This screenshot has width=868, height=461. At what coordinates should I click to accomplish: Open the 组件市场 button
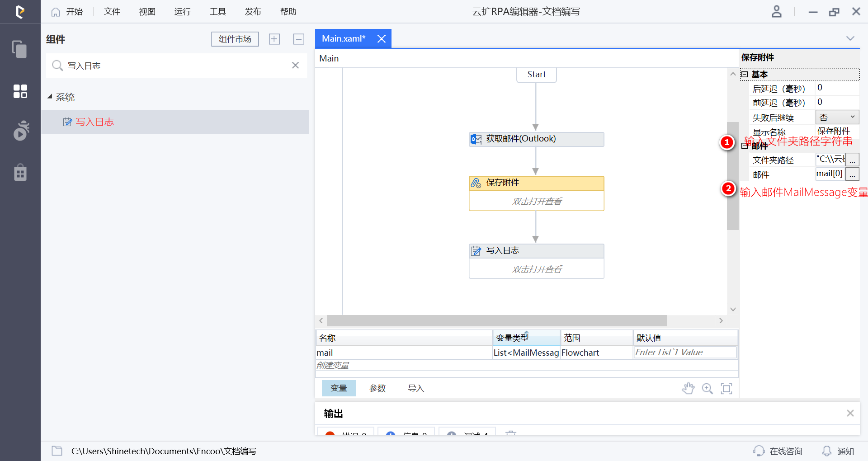[235, 39]
